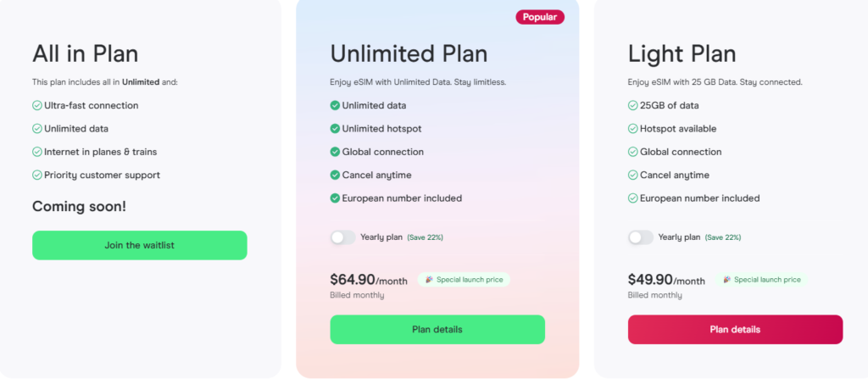Click checkmark icon beside 25GB of data

click(x=633, y=106)
